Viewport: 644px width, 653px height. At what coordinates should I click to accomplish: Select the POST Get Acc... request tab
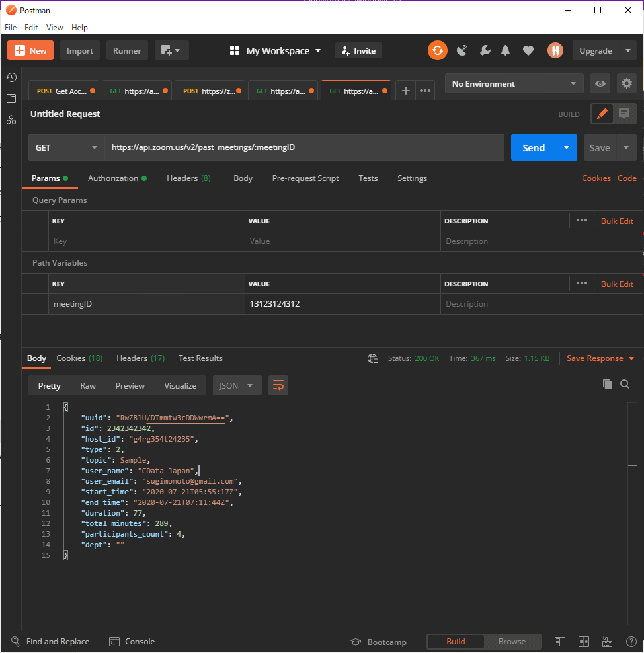tap(63, 91)
